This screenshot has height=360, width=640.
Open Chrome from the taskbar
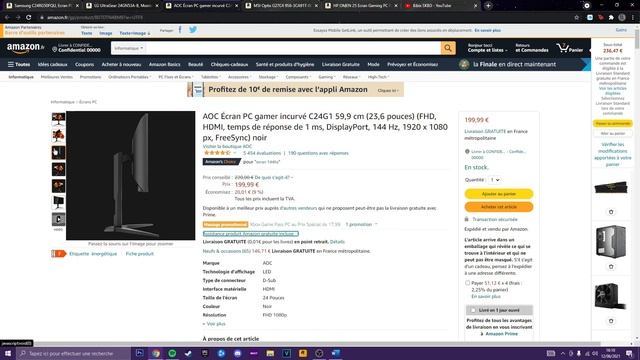156,353
